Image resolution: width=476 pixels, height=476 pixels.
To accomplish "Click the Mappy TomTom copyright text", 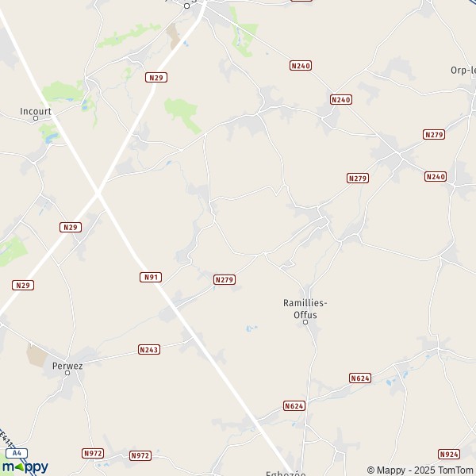I will (421, 470).
